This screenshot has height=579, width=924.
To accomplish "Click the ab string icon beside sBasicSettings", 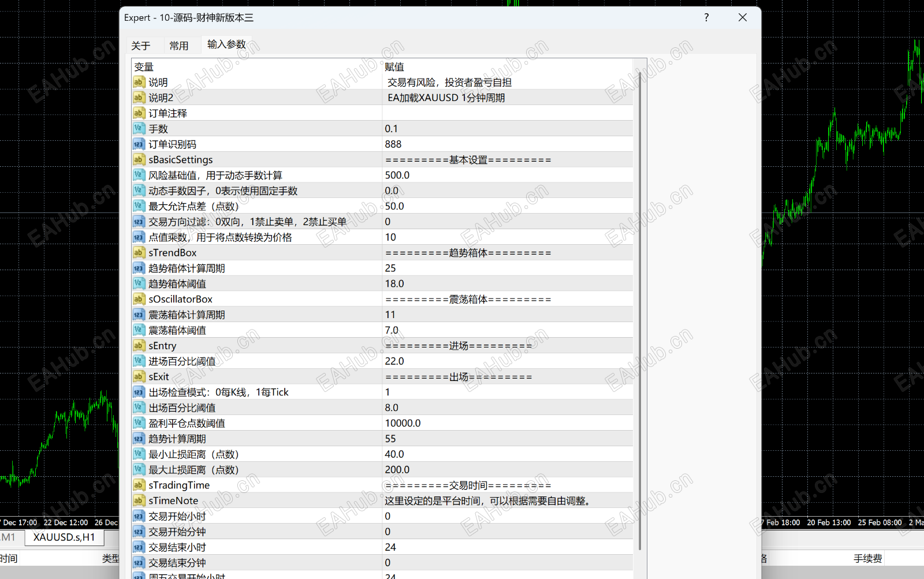I will [x=139, y=159].
